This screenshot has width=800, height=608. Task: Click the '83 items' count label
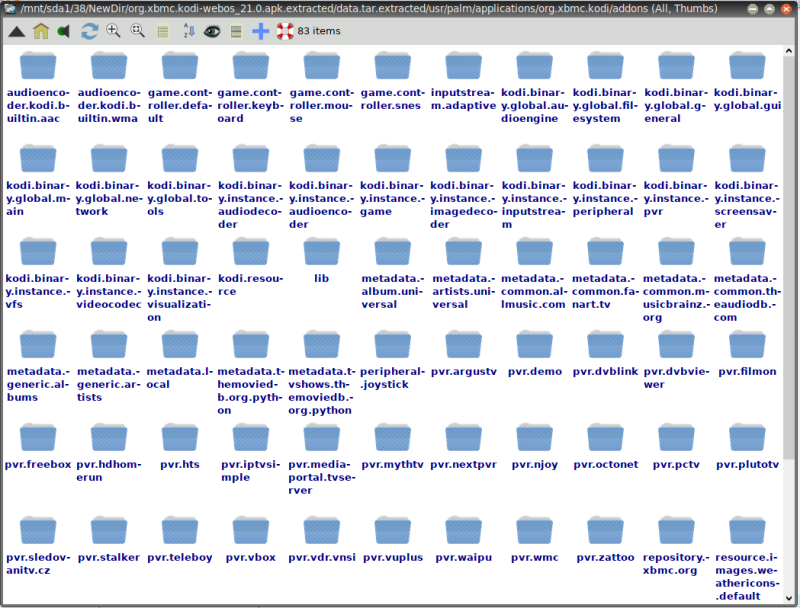319,31
